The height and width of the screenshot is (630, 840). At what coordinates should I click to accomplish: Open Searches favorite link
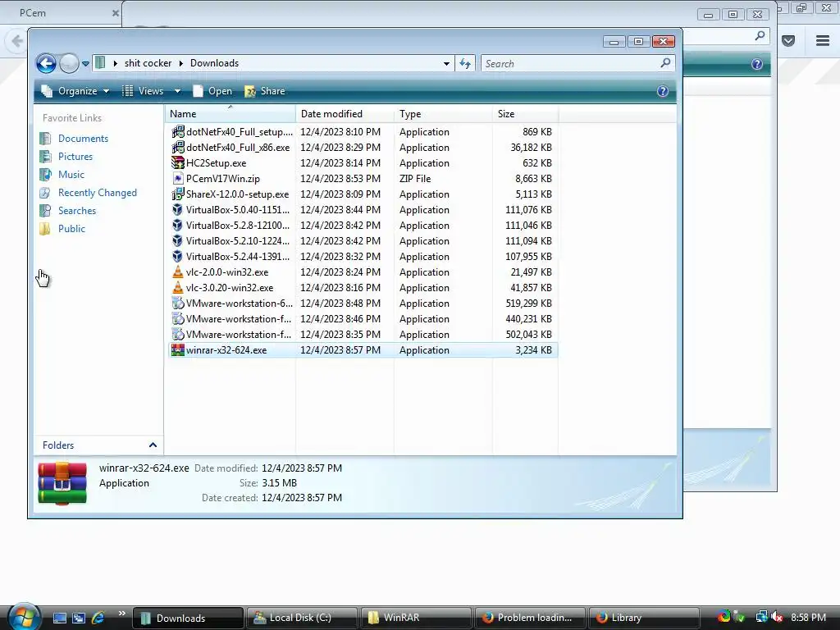[x=76, y=211]
